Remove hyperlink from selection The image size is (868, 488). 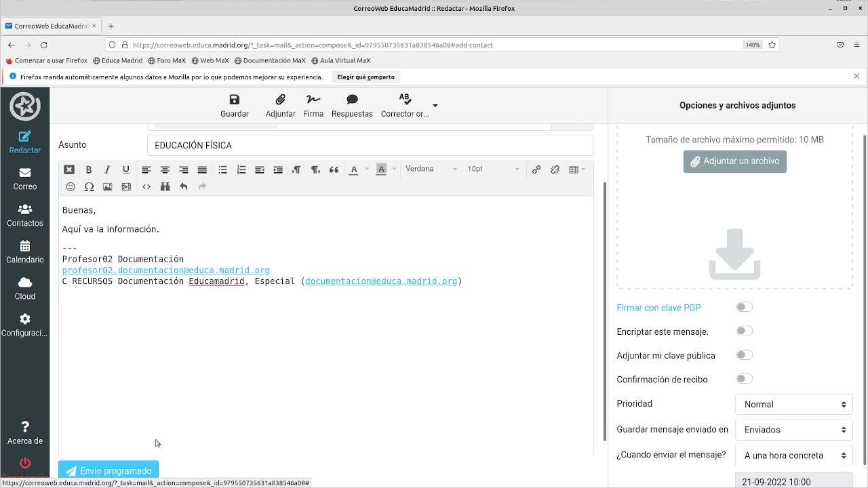(x=555, y=169)
